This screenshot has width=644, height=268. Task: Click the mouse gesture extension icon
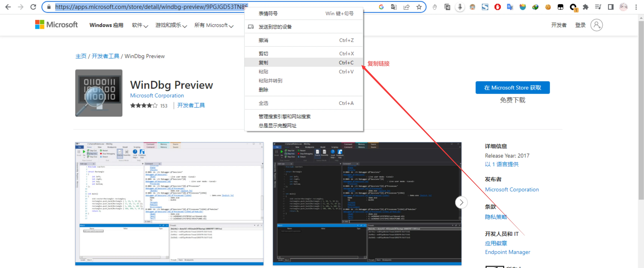435,7
